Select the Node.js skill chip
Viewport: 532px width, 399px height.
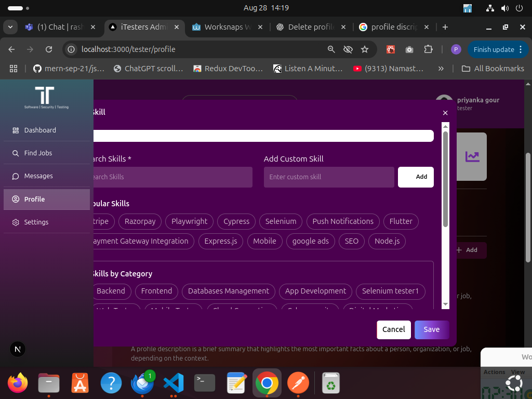[x=387, y=241]
